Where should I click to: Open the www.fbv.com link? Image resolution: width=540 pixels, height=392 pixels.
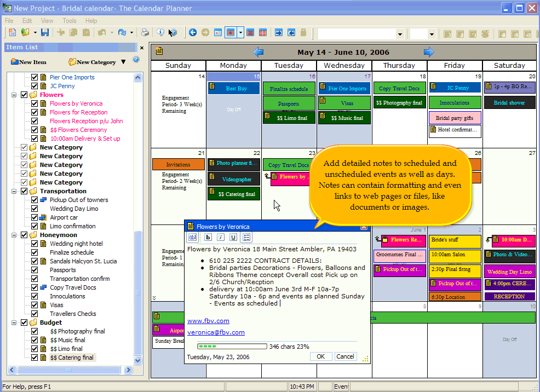[208, 321]
